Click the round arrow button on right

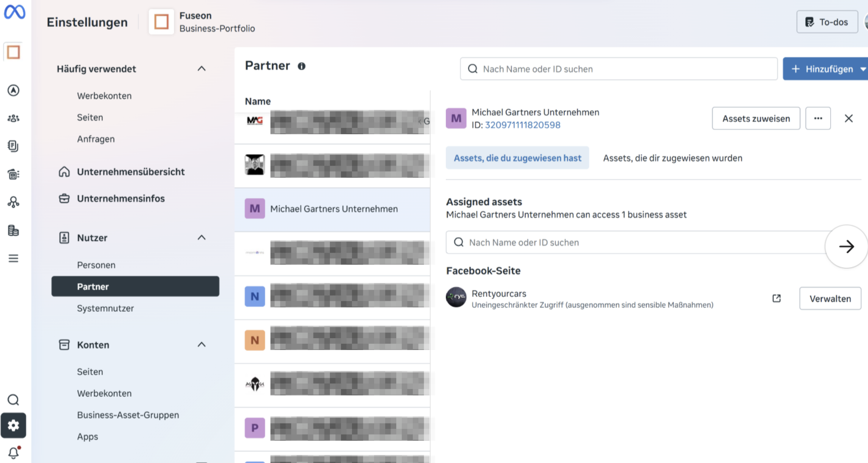pyautogui.click(x=846, y=246)
